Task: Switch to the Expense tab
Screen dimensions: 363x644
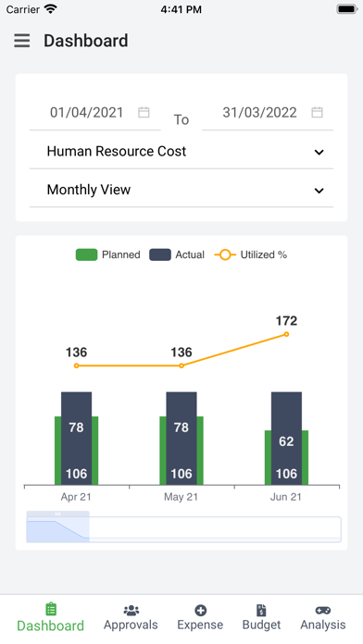Action: [200, 617]
